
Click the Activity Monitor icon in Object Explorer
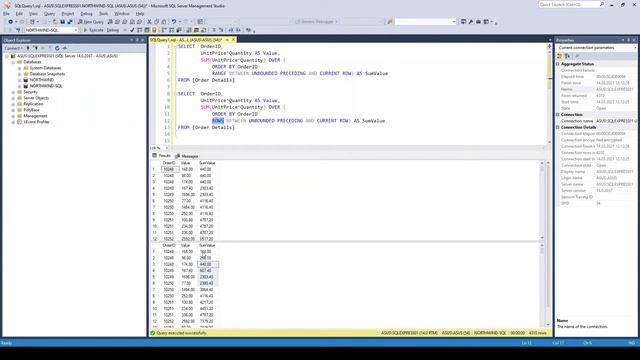click(64, 48)
